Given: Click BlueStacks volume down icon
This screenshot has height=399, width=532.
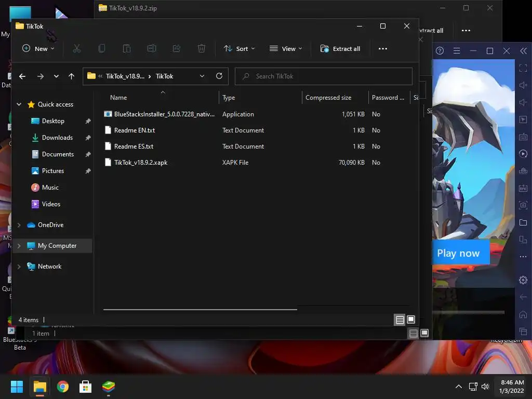Looking at the screenshot, I should [x=523, y=102].
